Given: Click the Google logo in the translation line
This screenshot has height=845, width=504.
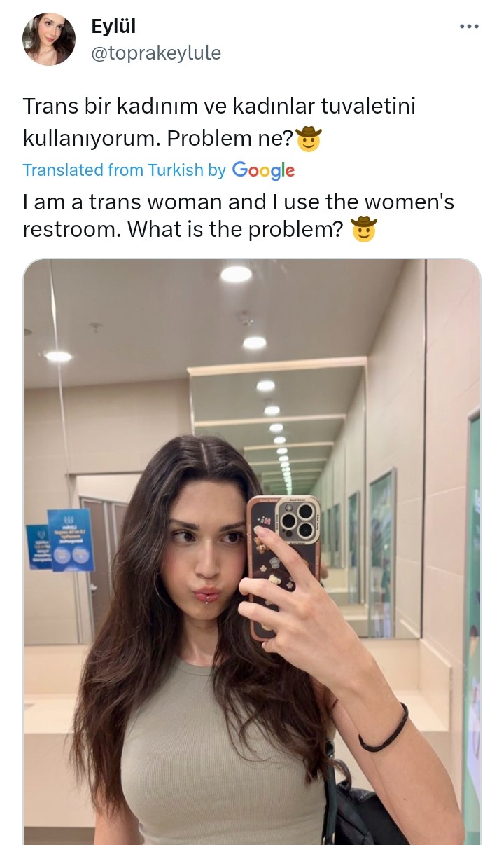Looking at the screenshot, I should 263,170.
